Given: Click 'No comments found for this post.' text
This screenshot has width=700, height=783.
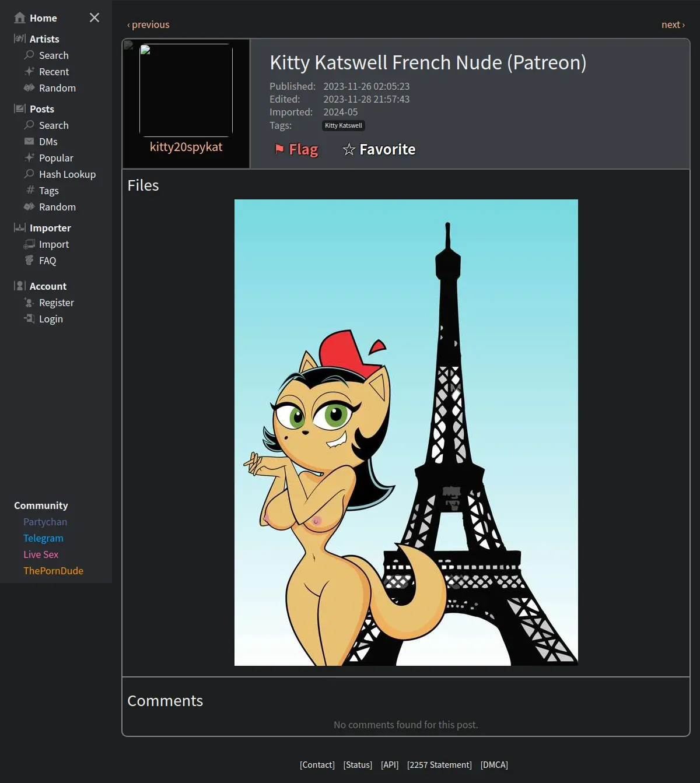Looking at the screenshot, I should (406, 725).
